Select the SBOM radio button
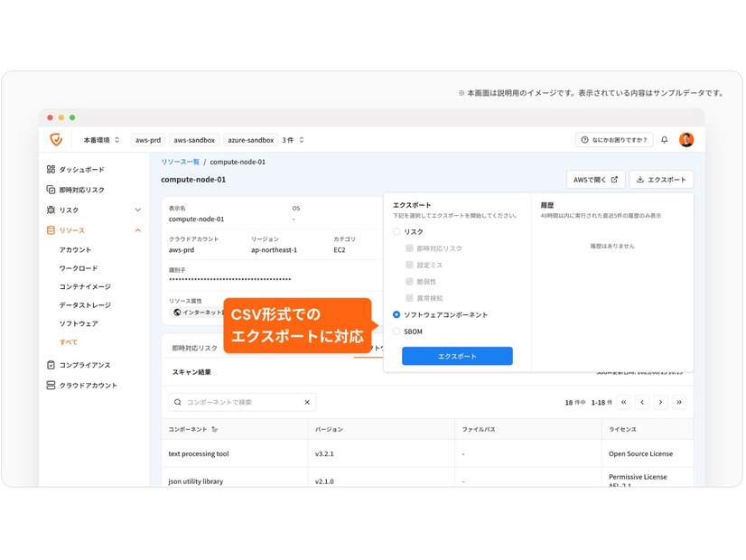 396,331
